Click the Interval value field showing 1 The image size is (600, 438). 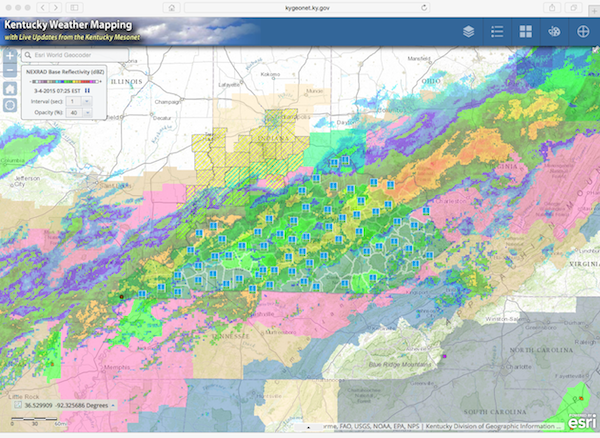point(73,101)
